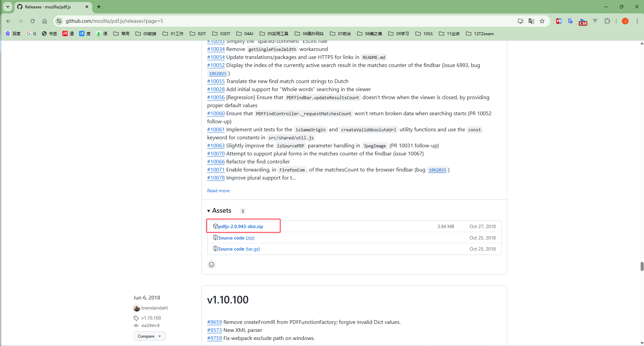Viewport: 644px width, 346px height.
Task: Click the address bar URL field
Action: pos(288,21)
